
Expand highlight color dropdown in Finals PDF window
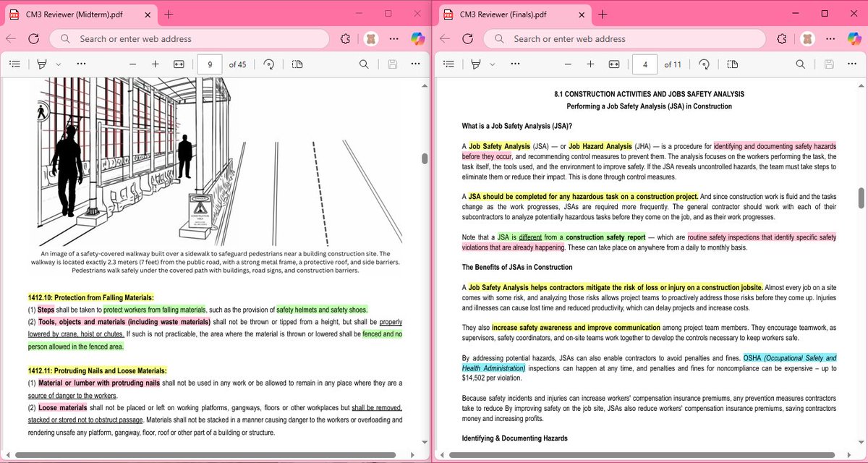492,64
